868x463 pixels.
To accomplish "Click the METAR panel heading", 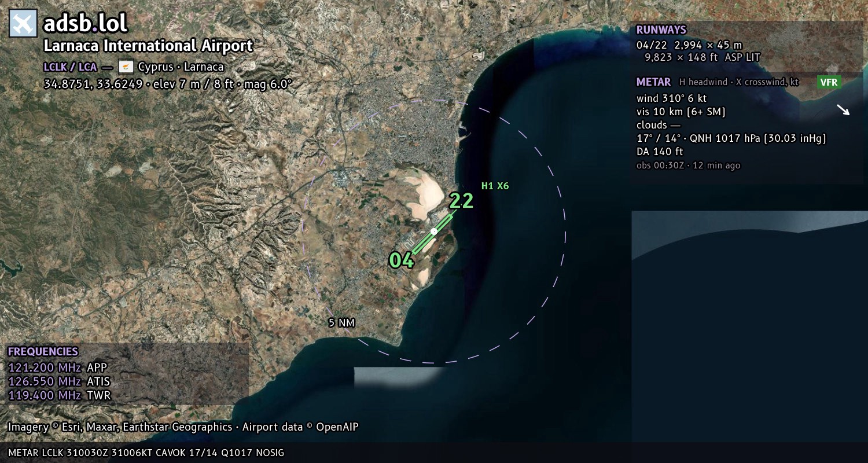I will (653, 82).
